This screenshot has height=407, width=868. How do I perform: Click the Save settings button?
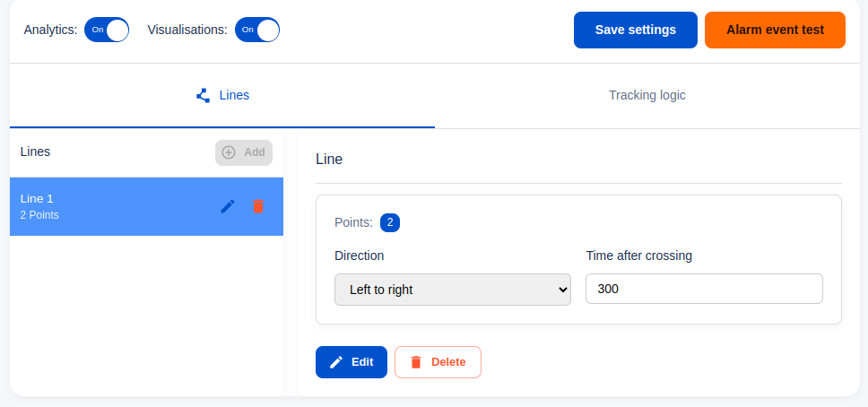[x=635, y=30]
